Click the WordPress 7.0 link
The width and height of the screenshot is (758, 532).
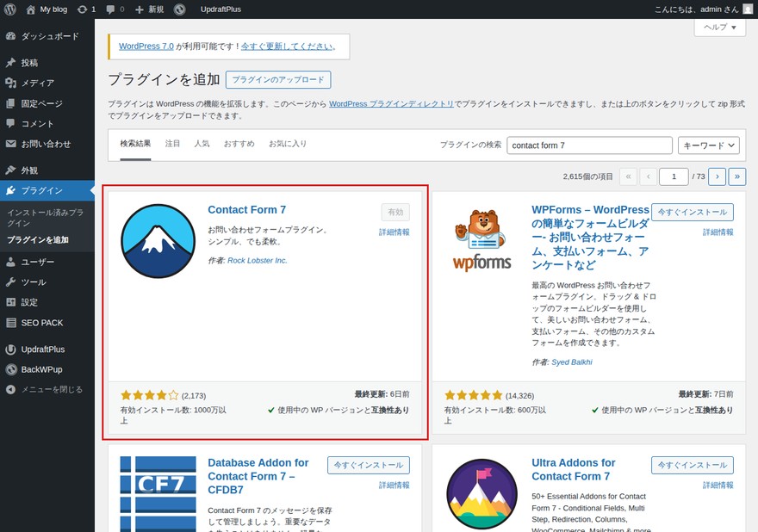tap(146, 46)
